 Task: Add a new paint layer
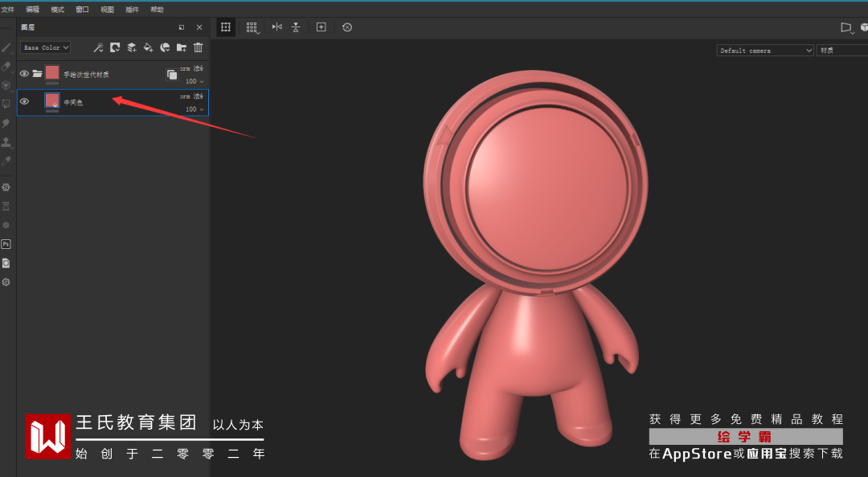131,47
